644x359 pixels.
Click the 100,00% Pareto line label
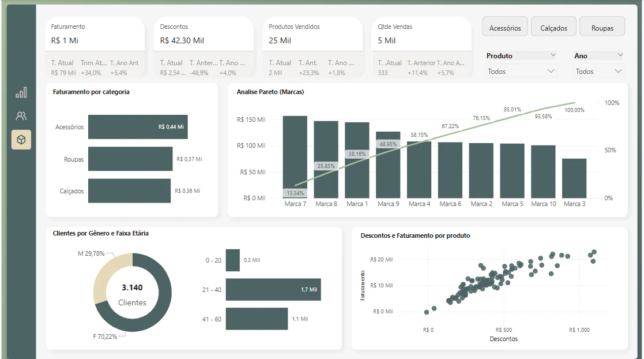coord(574,110)
